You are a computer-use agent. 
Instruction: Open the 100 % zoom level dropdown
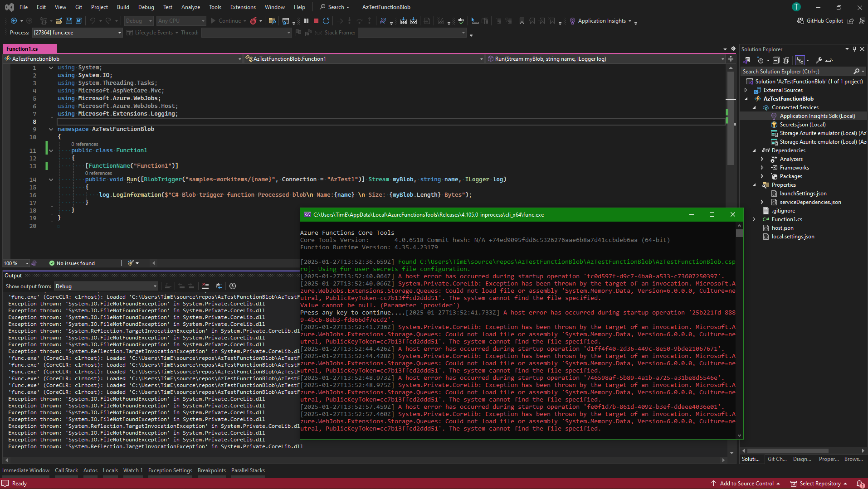coord(16,263)
